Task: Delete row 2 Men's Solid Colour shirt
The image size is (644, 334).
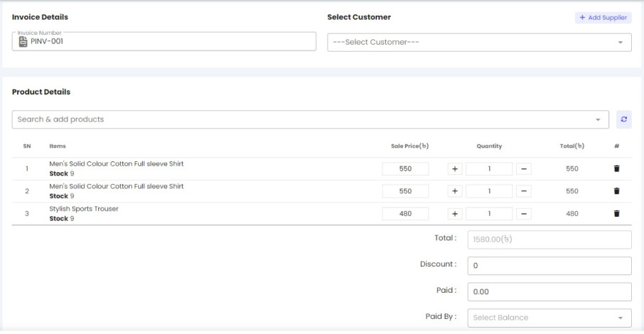Action: (616, 191)
